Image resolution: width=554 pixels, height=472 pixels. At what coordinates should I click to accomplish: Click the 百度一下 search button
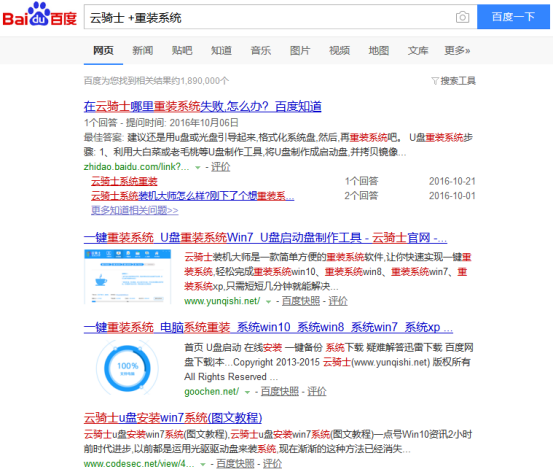pyautogui.click(x=513, y=17)
